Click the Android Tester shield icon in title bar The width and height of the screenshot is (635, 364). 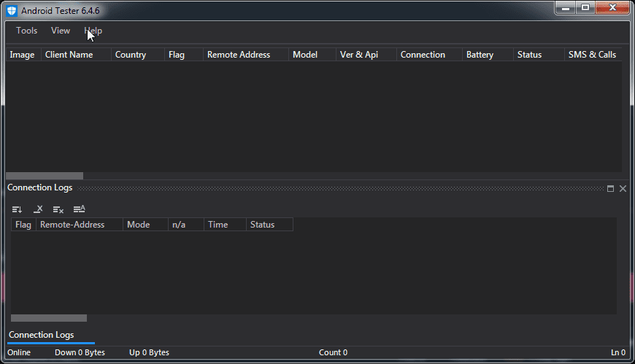pyautogui.click(x=12, y=11)
